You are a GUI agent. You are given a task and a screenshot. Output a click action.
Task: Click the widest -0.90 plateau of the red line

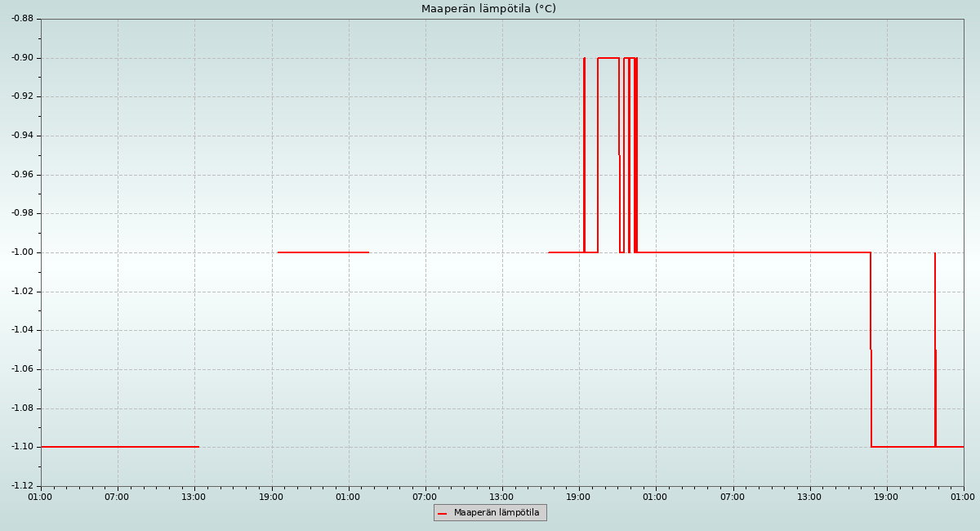(x=608, y=58)
